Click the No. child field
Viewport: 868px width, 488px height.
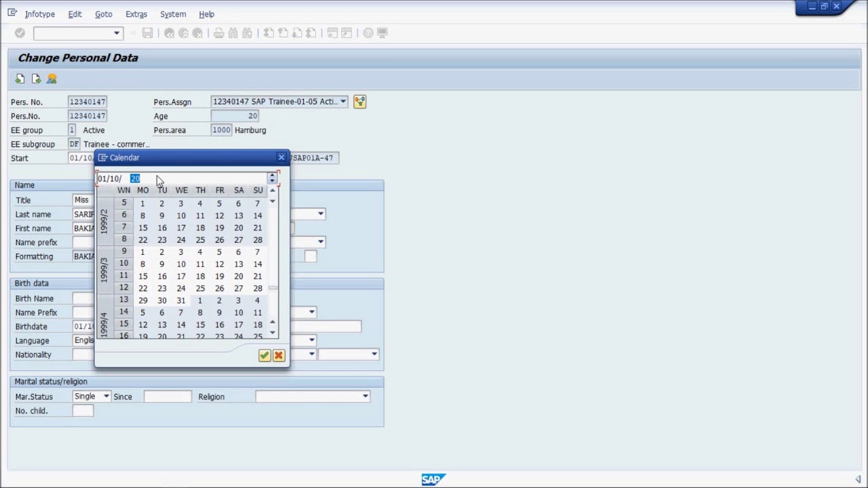click(x=83, y=411)
